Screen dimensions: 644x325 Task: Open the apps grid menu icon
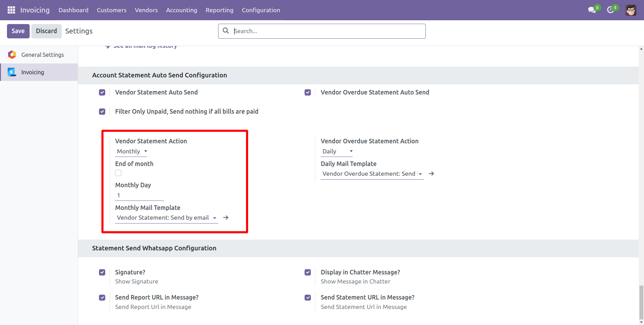11,10
